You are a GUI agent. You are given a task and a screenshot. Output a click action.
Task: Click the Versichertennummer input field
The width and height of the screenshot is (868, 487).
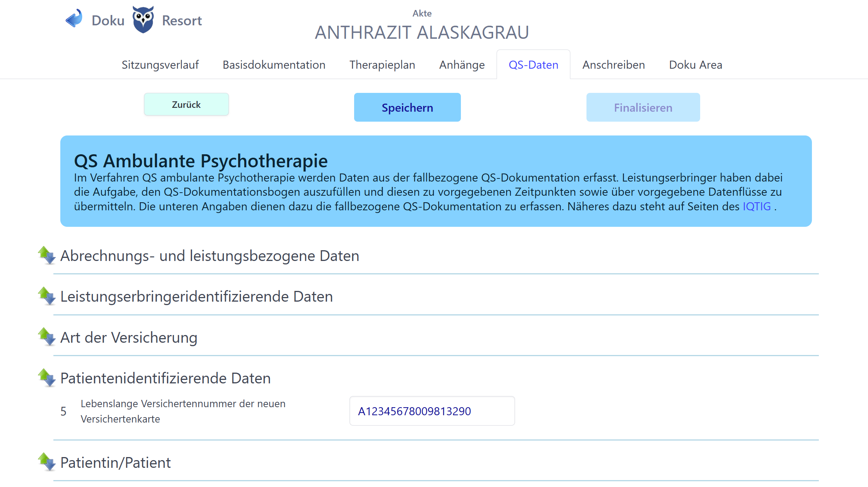[432, 411]
